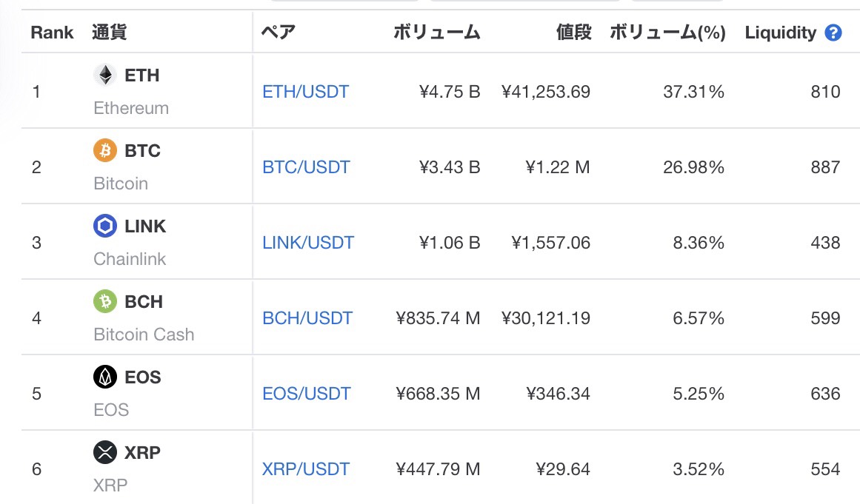860x504 pixels.
Task: Open the BCH/USDT pair link
Action: pyautogui.click(x=307, y=318)
